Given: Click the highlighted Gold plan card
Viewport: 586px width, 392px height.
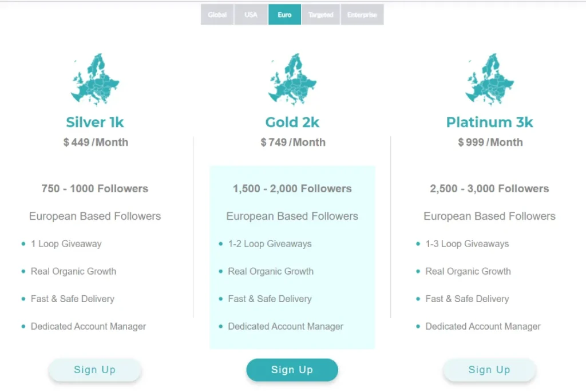Looking at the screenshot, I should [x=292, y=258].
